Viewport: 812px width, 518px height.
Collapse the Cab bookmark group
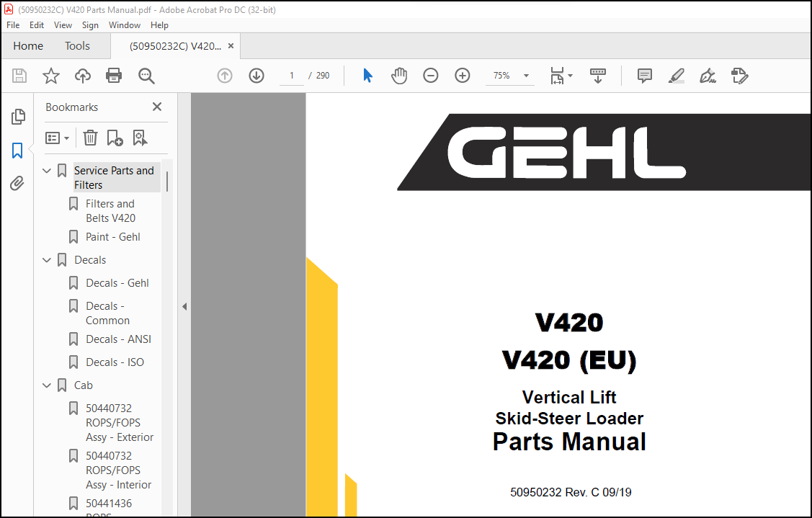click(47, 385)
